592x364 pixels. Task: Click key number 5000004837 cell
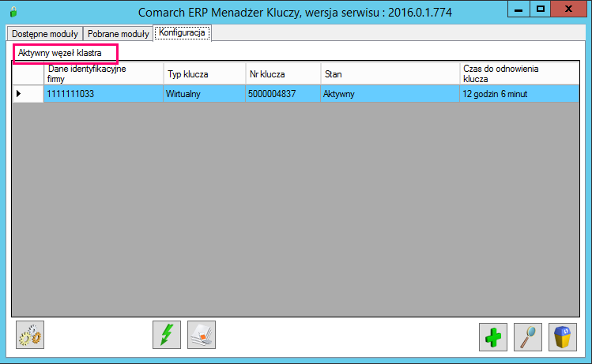pos(283,93)
